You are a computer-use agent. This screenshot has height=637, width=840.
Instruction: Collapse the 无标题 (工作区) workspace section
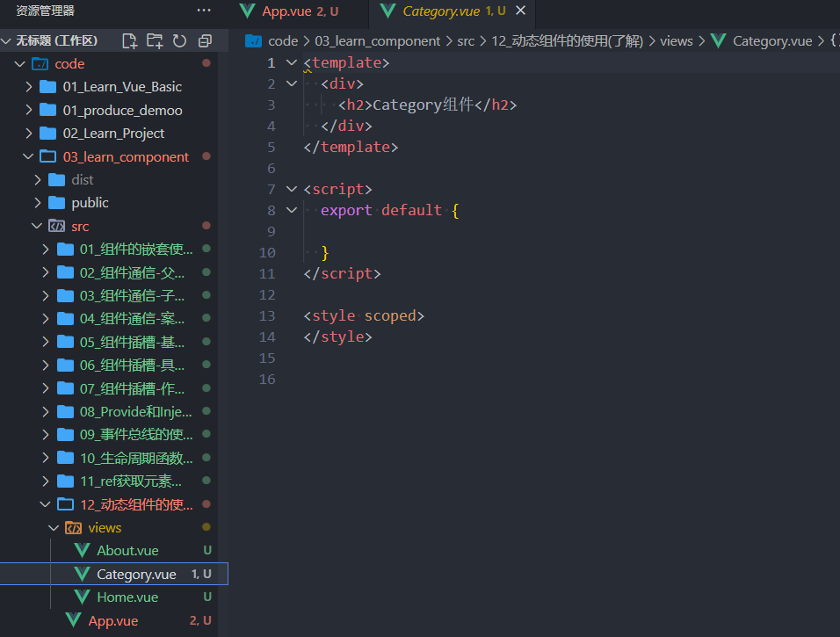pyautogui.click(x=6, y=40)
